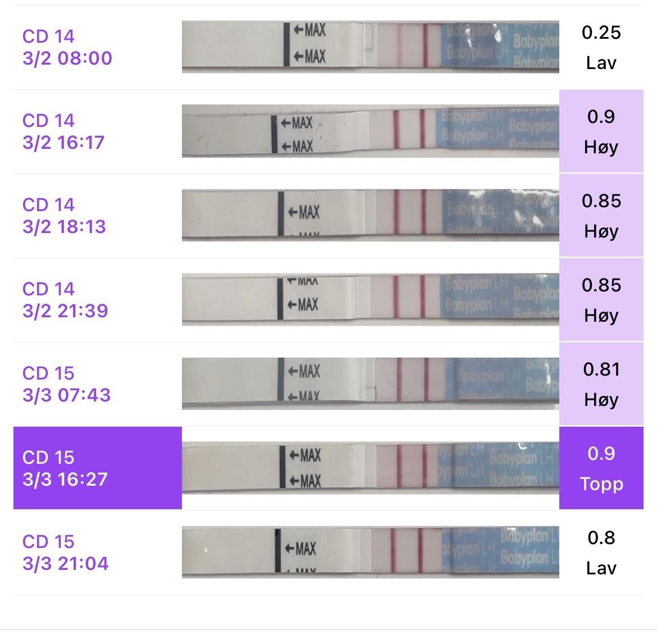Tap the CD 14 3/2 21:39 date label

click(65, 300)
